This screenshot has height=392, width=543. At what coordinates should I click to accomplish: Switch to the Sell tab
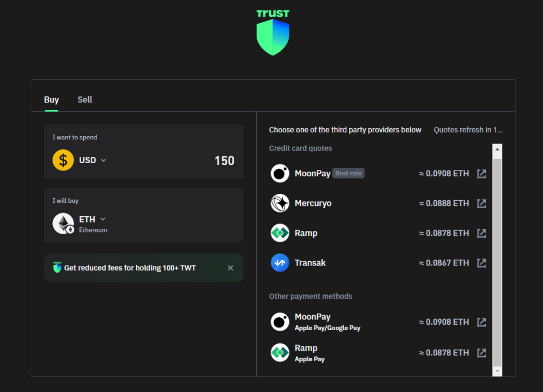click(x=85, y=100)
